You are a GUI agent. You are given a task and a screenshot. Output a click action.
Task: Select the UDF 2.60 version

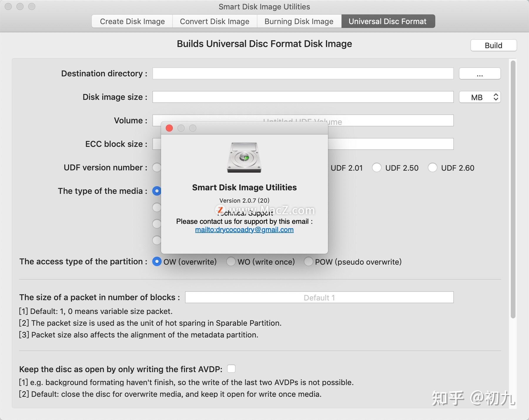pyautogui.click(x=433, y=168)
